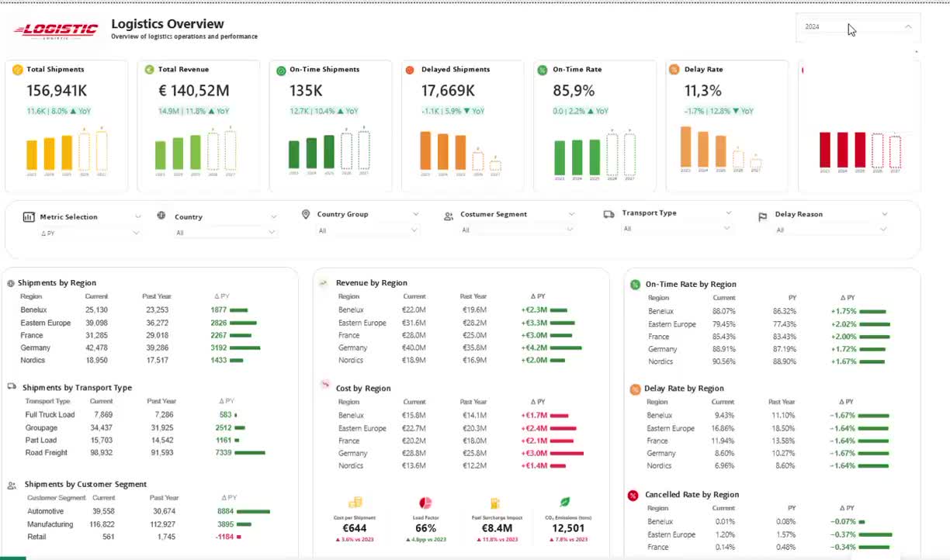Select Nordics in Cost by Region
The height and width of the screenshot is (560, 950).
pos(461,465)
